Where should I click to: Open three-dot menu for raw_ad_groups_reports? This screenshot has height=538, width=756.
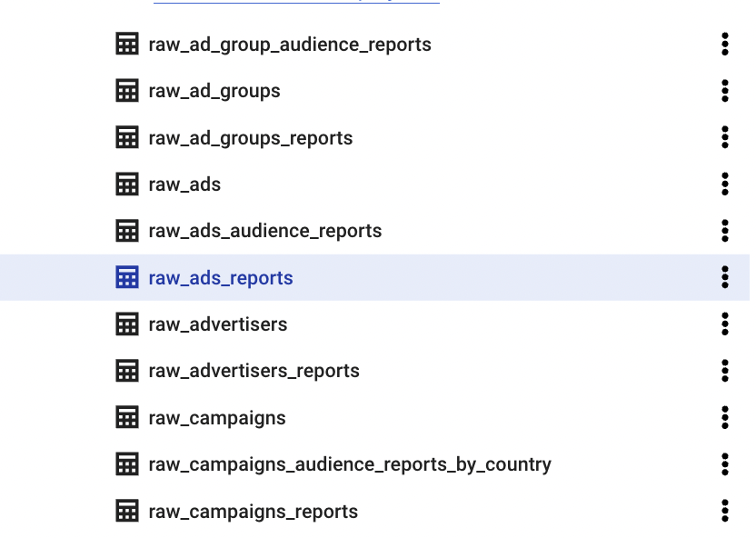point(725,138)
